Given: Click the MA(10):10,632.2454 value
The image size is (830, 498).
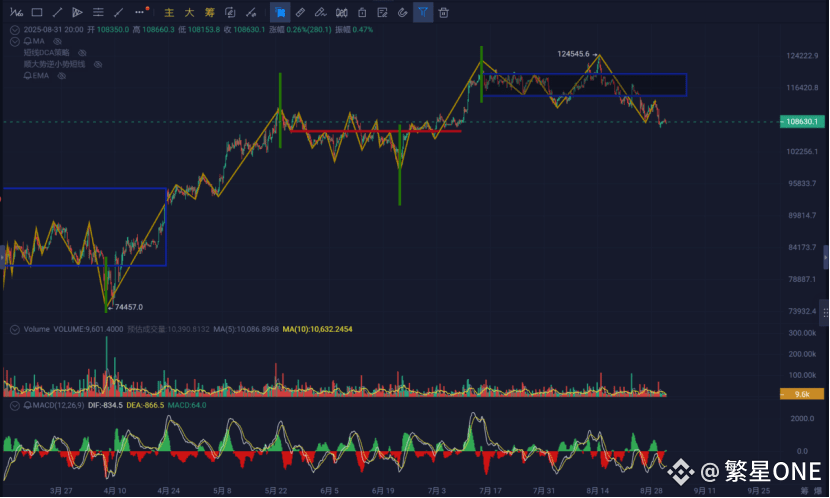Looking at the screenshot, I should tap(317, 329).
